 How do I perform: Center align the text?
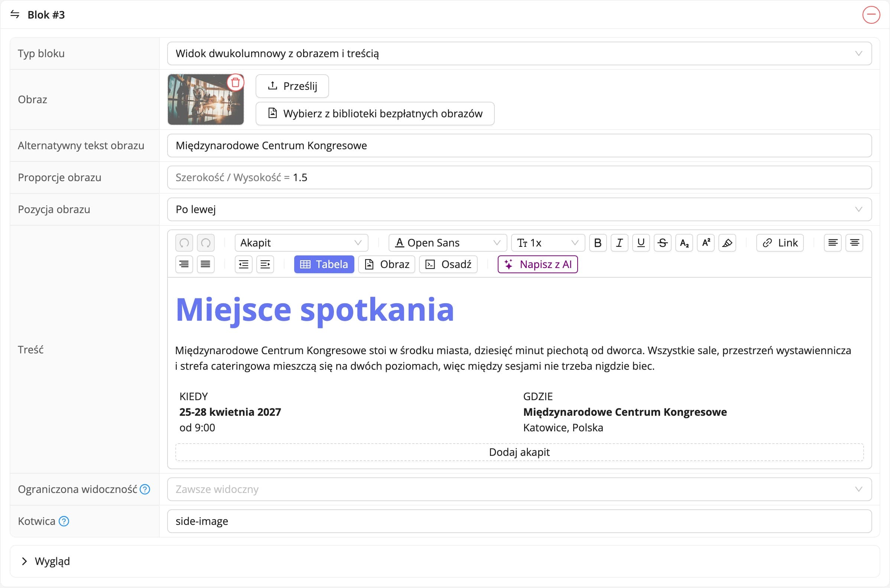(x=854, y=243)
